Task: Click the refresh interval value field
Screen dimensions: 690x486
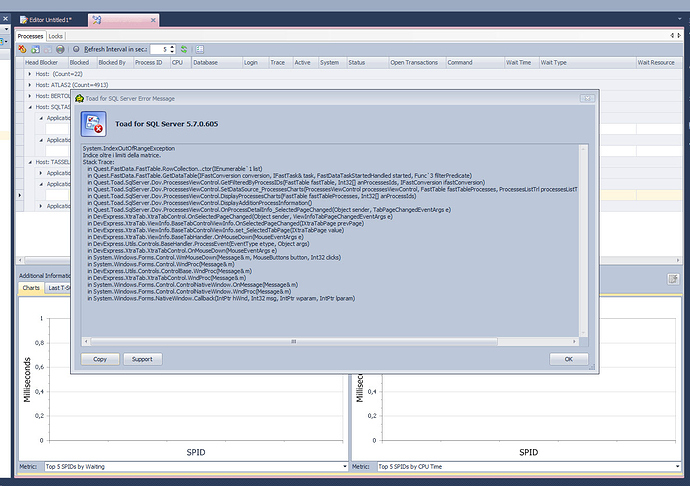Action: [160, 49]
